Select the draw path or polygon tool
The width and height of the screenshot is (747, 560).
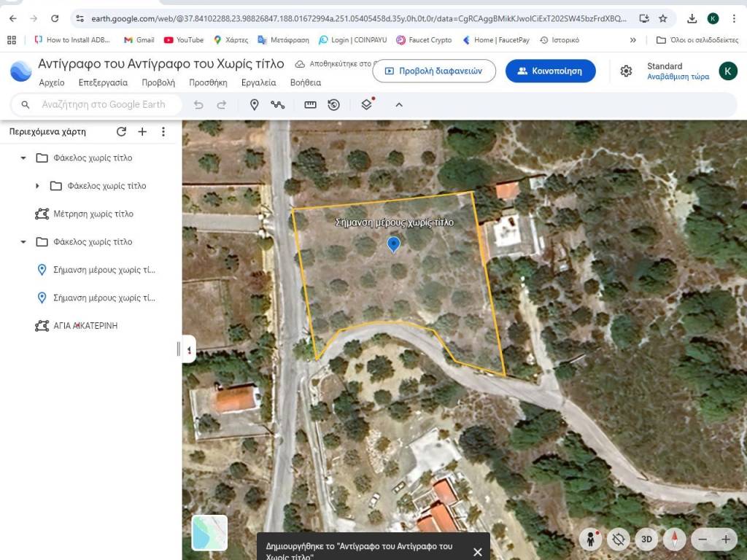click(x=278, y=105)
